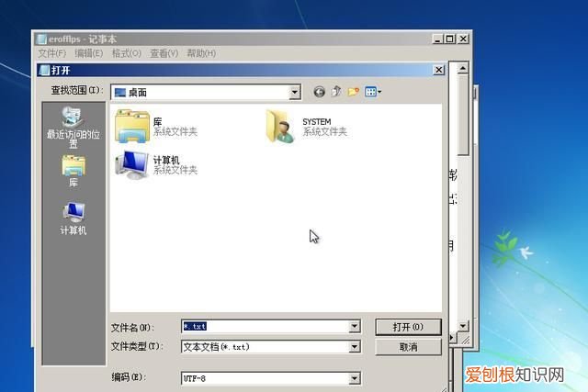Image resolution: width=588 pixels, height=392 pixels.
Task: Click the Back navigation icon in Open dialog
Action: tap(319, 92)
